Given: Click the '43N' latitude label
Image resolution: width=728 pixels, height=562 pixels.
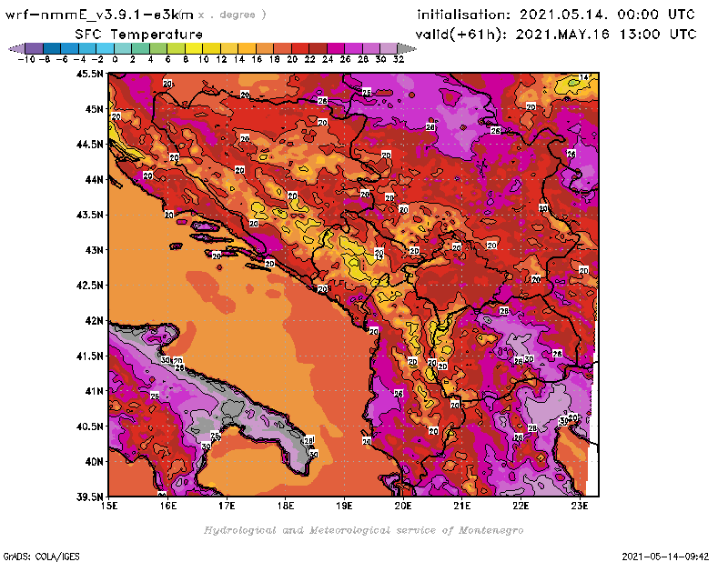Looking at the screenshot, I should point(94,250).
